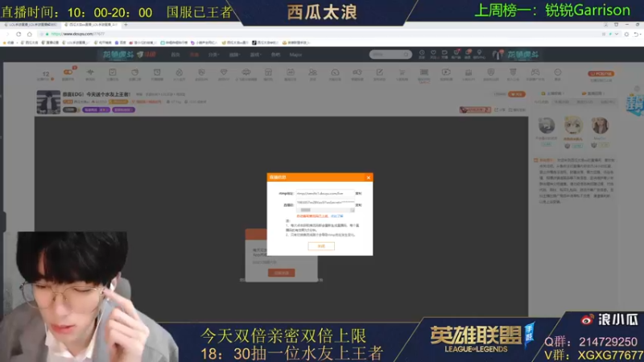The image size is (644, 362).
Task: Click the stream key text field
Action: (x=325, y=203)
